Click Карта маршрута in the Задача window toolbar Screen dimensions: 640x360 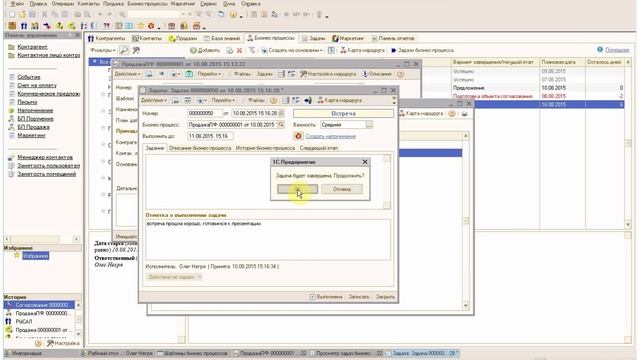click(340, 100)
